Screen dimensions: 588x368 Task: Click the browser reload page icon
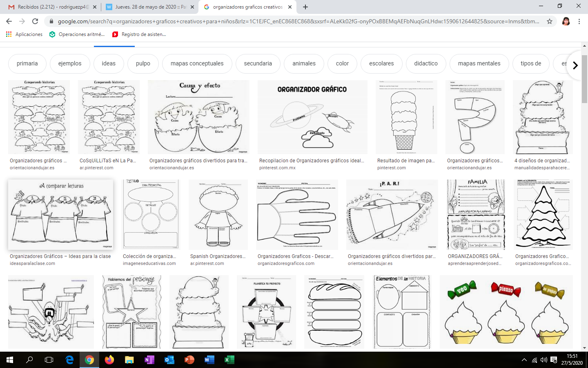35,21
